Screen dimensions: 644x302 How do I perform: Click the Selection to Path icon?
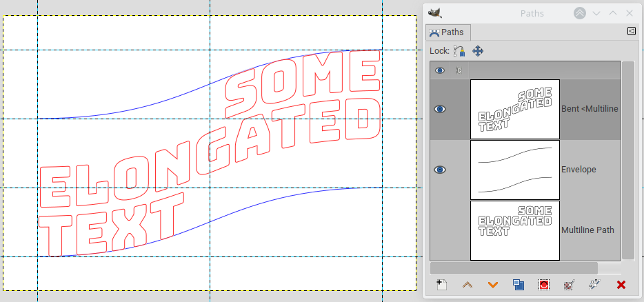(569, 285)
